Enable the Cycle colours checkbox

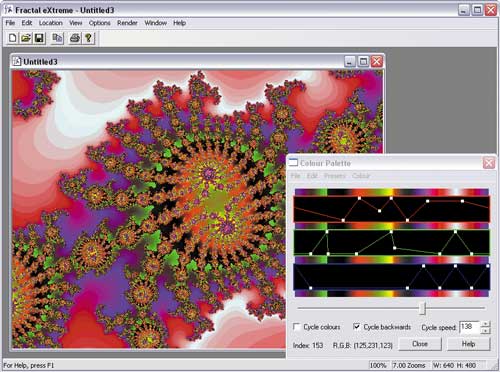tap(297, 327)
